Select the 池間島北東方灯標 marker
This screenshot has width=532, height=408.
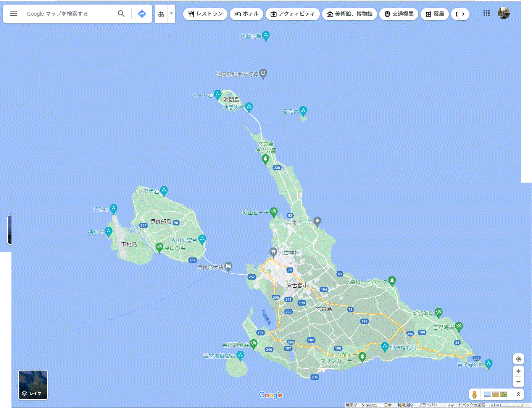click(263, 74)
